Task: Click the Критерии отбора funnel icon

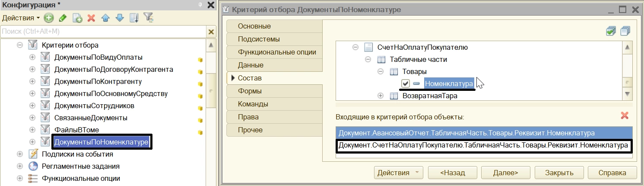Action: click(33, 45)
